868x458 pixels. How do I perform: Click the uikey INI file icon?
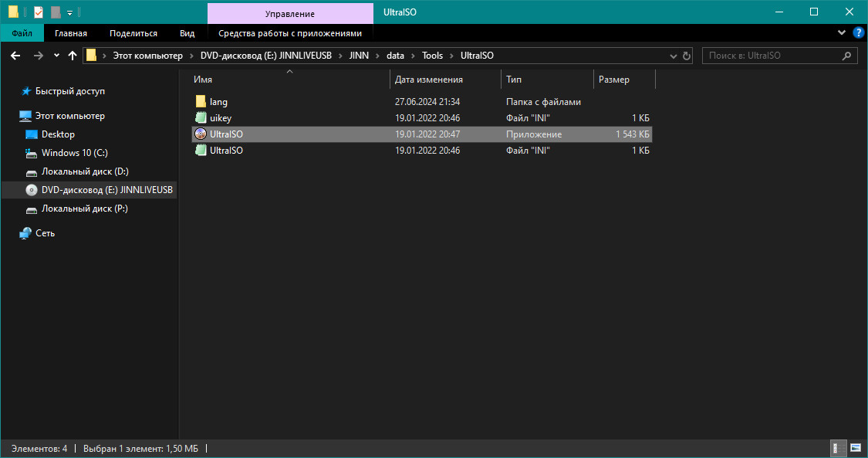pos(201,118)
